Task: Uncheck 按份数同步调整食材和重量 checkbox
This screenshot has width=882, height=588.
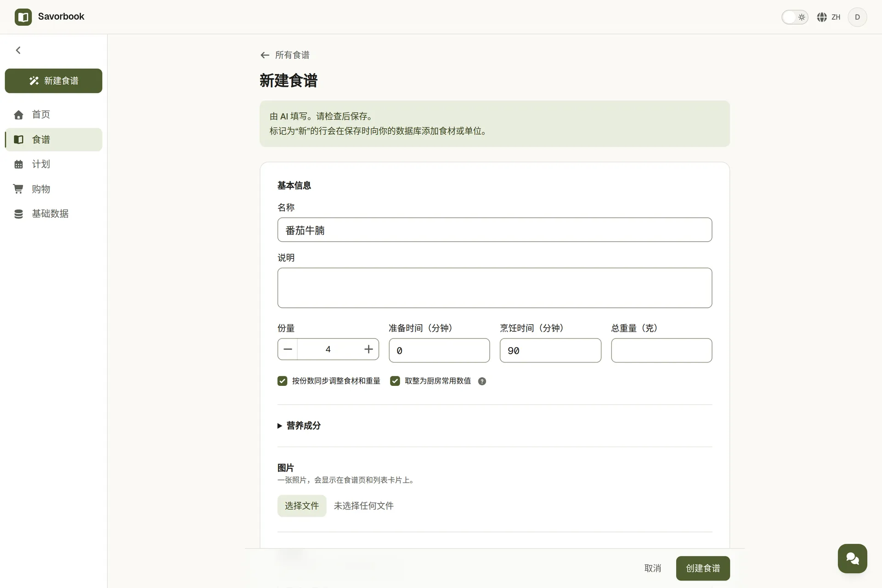Action: pyautogui.click(x=282, y=381)
